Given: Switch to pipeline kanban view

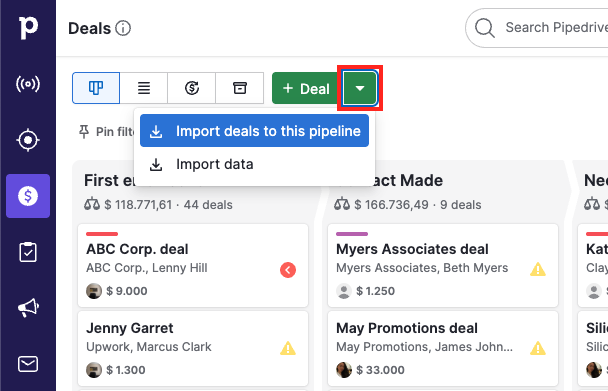Looking at the screenshot, I should (x=96, y=88).
